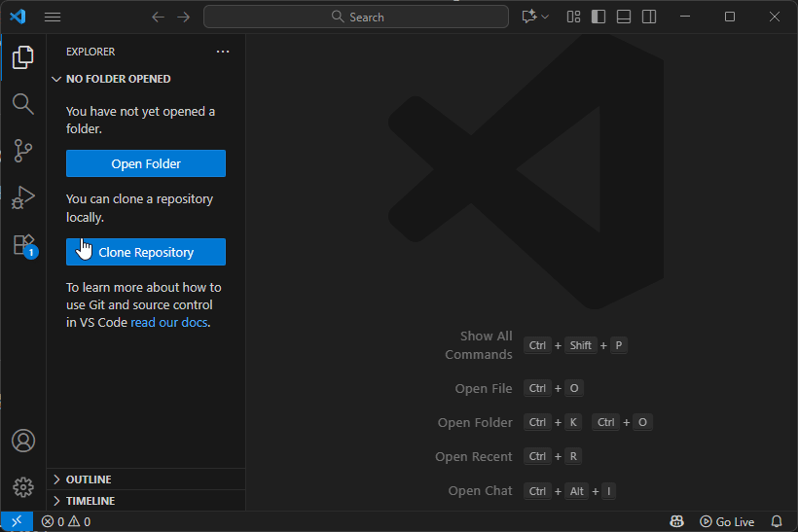Toggle the primary side bar

(598, 17)
